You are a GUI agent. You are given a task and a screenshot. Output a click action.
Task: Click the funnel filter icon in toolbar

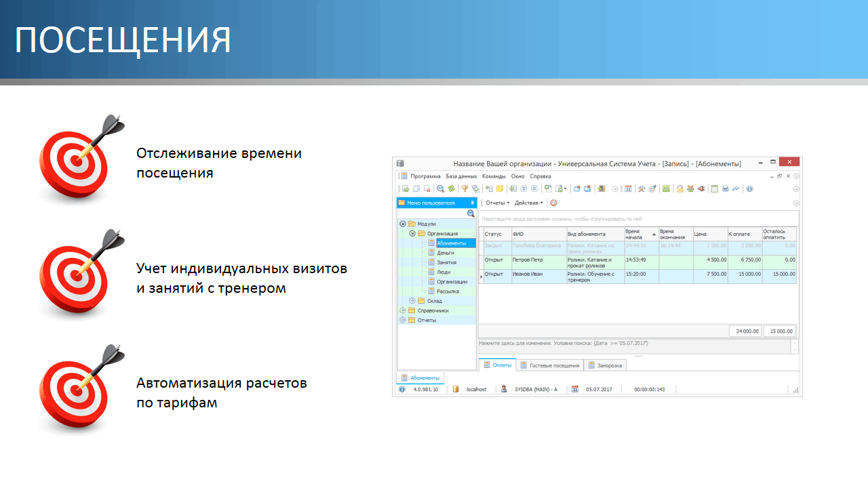click(x=465, y=188)
